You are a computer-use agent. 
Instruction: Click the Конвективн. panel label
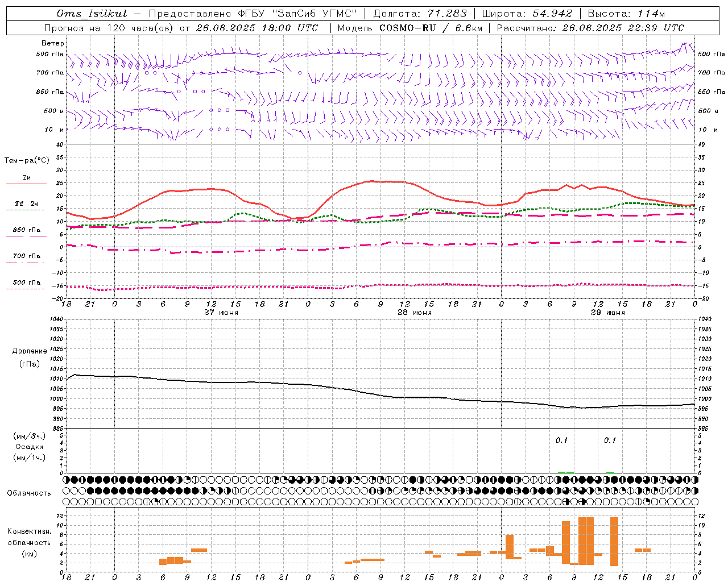click(30, 531)
